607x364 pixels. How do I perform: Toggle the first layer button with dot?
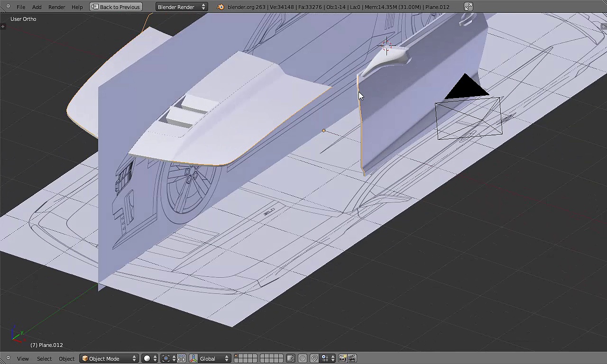(x=236, y=356)
